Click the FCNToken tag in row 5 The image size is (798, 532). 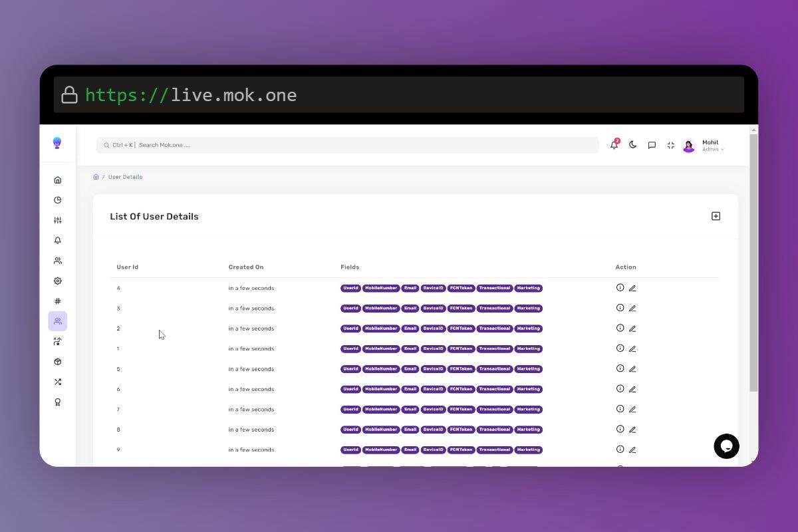click(x=461, y=369)
